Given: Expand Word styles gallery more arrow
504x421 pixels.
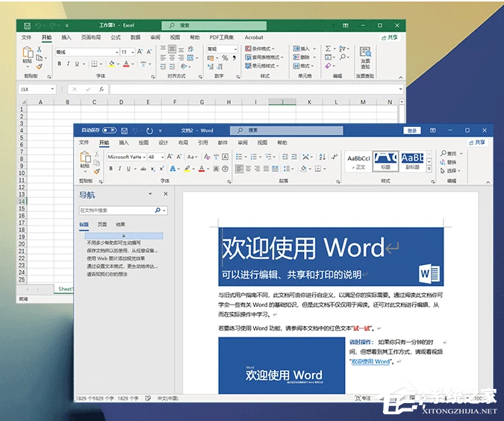Looking at the screenshot, I should pyautogui.click(x=429, y=169).
